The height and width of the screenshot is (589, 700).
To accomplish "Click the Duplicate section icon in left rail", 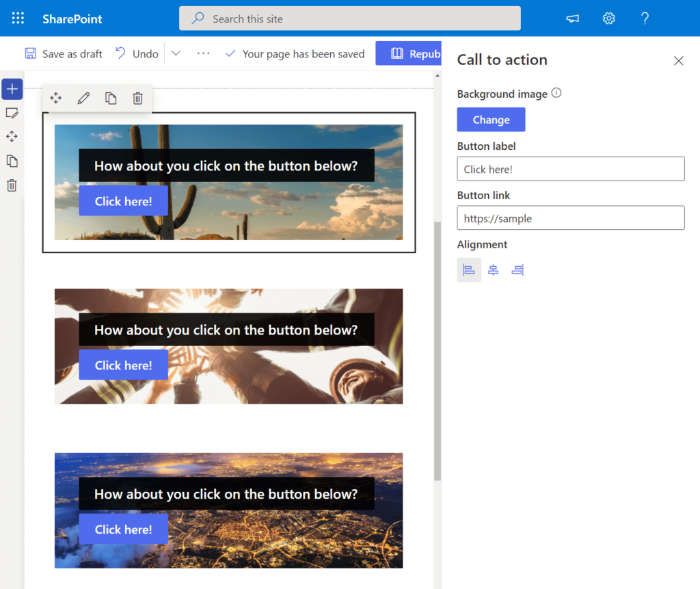I will coord(12,161).
